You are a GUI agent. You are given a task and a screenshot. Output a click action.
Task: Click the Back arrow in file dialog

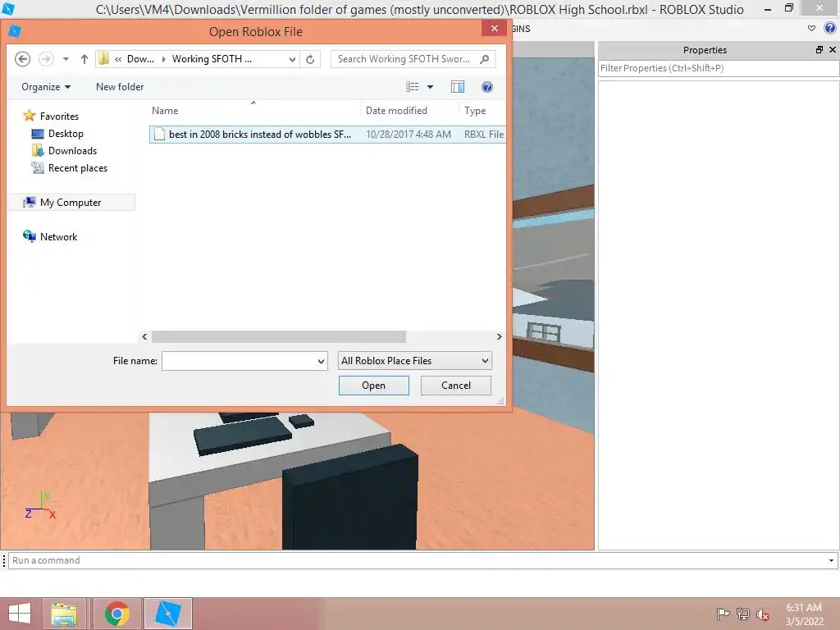[x=22, y=59]
